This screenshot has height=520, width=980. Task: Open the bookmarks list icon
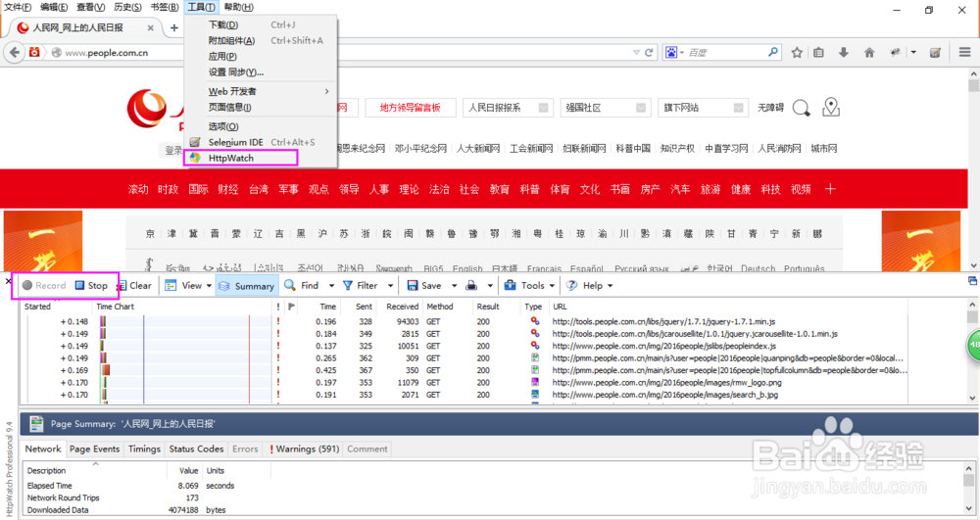click(818, 53)
